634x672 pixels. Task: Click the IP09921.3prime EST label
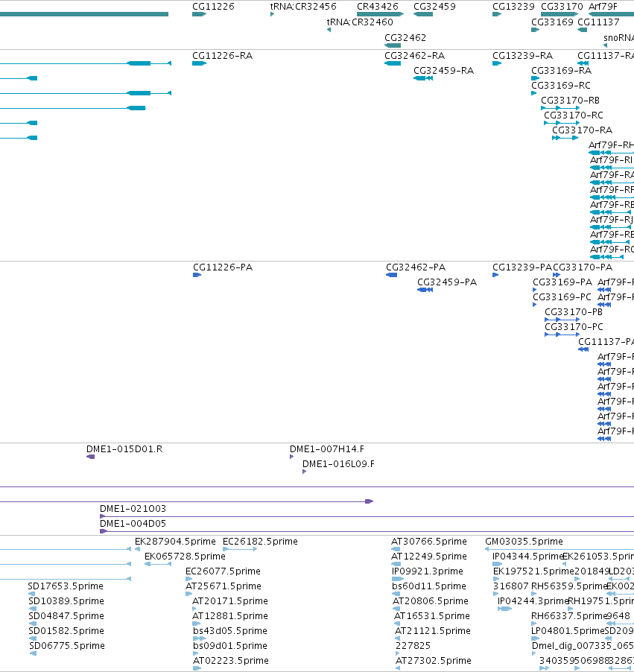tap(428, 571)
